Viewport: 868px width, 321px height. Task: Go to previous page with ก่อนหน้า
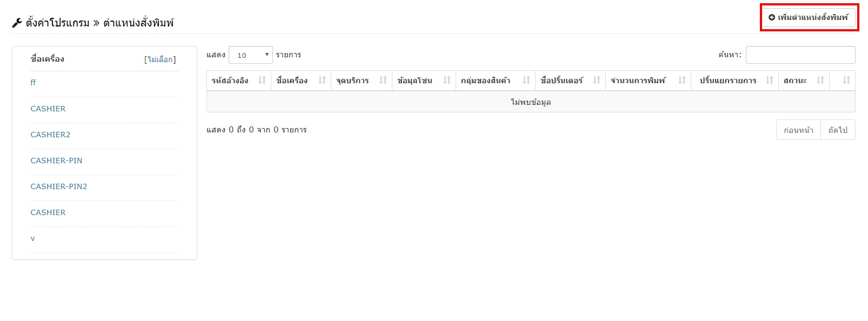(798, 130)
